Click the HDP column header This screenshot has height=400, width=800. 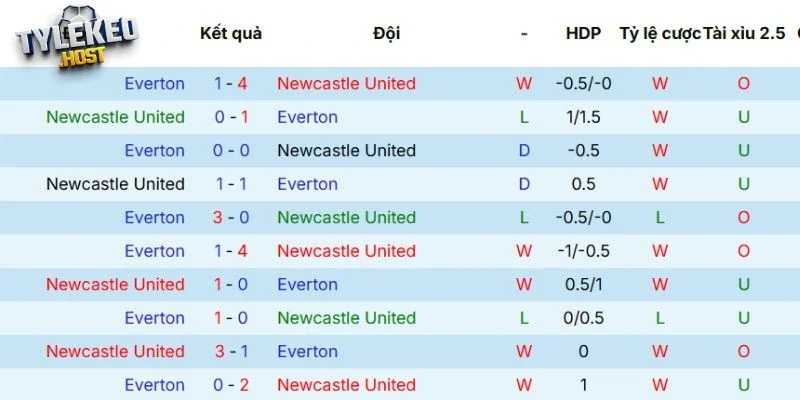(583, 33)
